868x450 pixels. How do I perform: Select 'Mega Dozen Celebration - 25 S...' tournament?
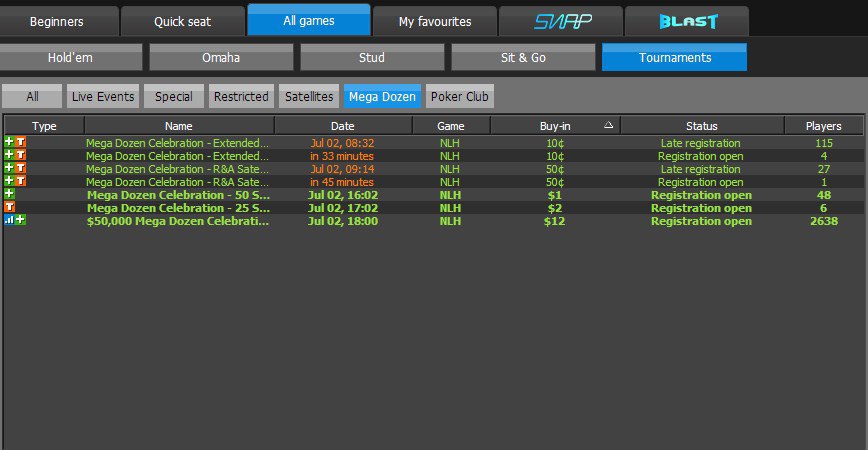(178, 208)
